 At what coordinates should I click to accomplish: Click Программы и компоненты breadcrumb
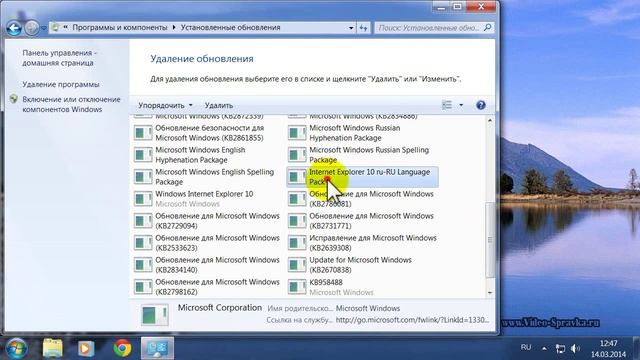click(120, 27)
